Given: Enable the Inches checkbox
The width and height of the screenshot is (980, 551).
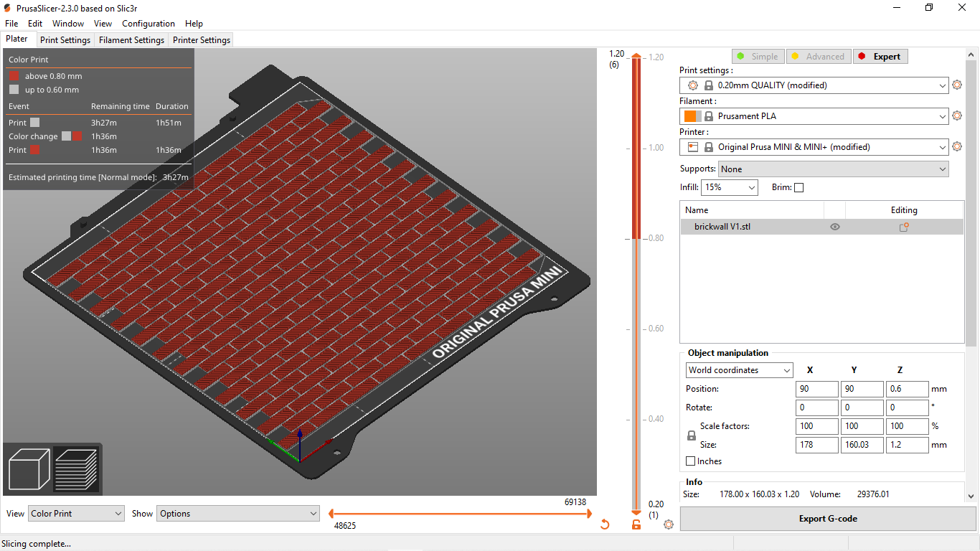Looking at the screenshot, I should coord(691,461).
